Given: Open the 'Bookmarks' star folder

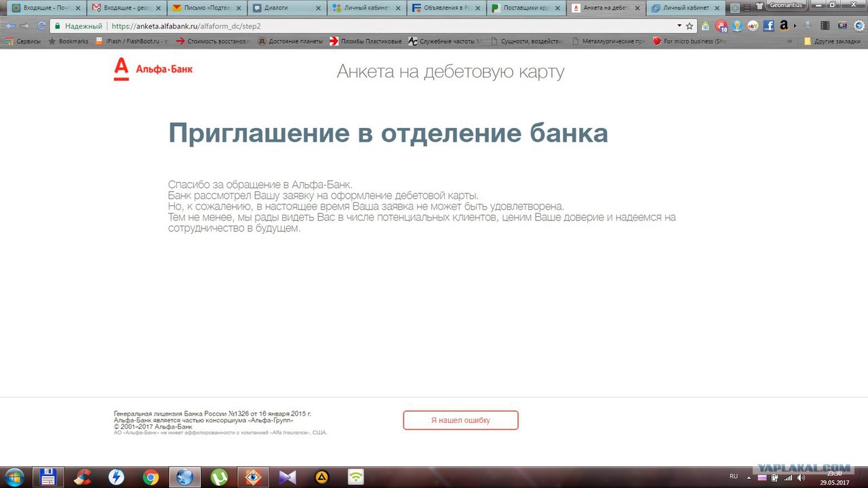Looking at the screenshot, I should tap(68, 41).
